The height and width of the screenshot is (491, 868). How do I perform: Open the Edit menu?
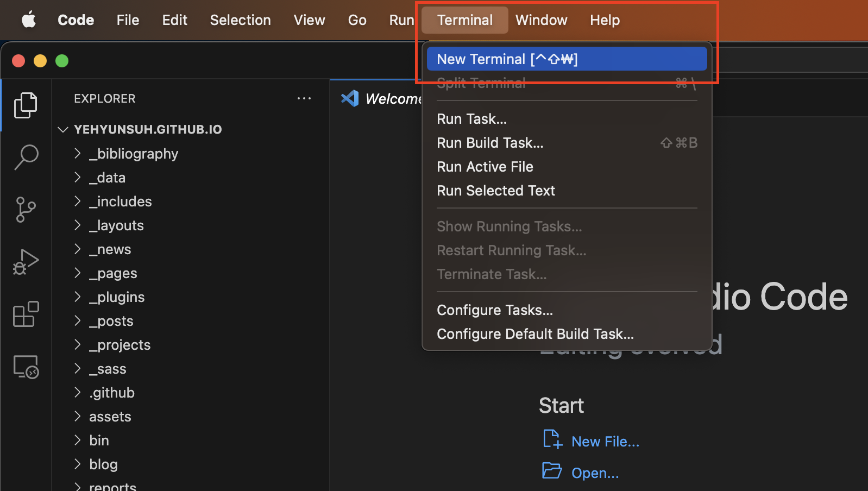[174, 20]
